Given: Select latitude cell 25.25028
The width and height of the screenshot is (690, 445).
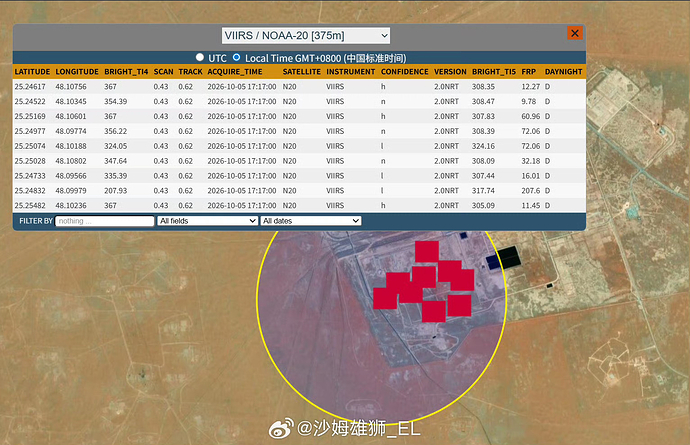Looking at the screenshot, I should [x=30, y=161].
